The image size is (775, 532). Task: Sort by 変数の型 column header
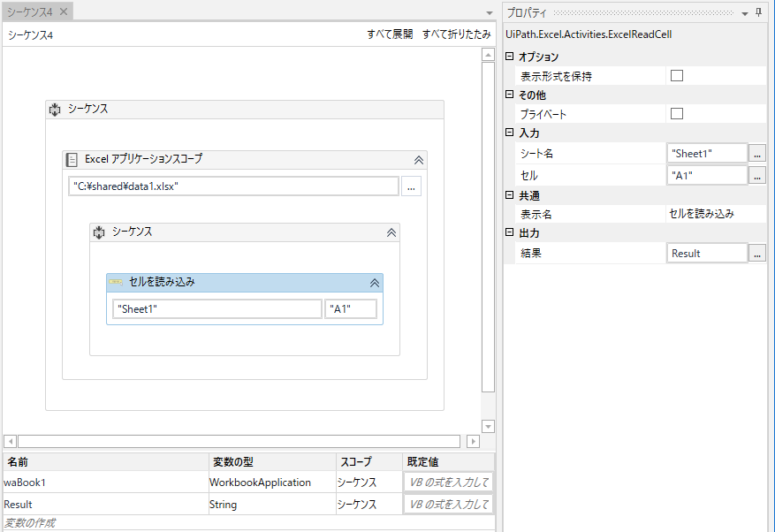click(272, 462)
